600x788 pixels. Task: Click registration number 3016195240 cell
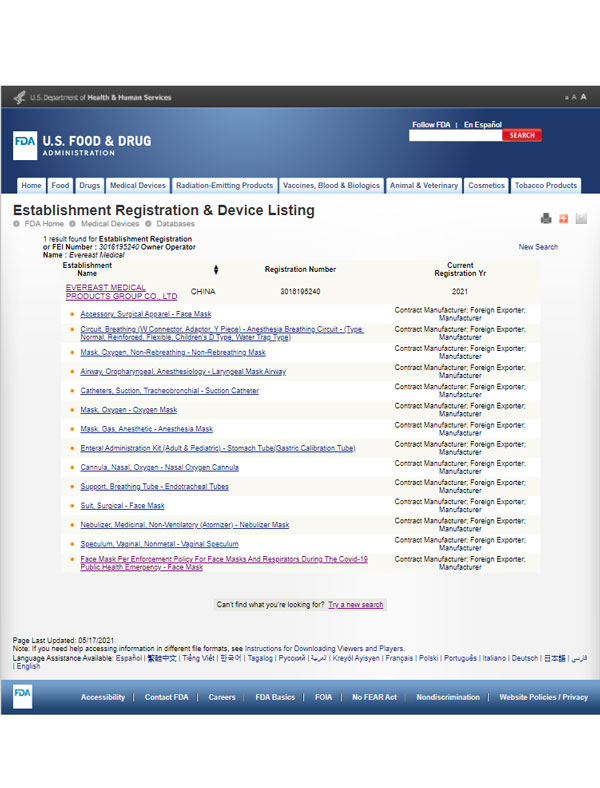tap(300, 291)
